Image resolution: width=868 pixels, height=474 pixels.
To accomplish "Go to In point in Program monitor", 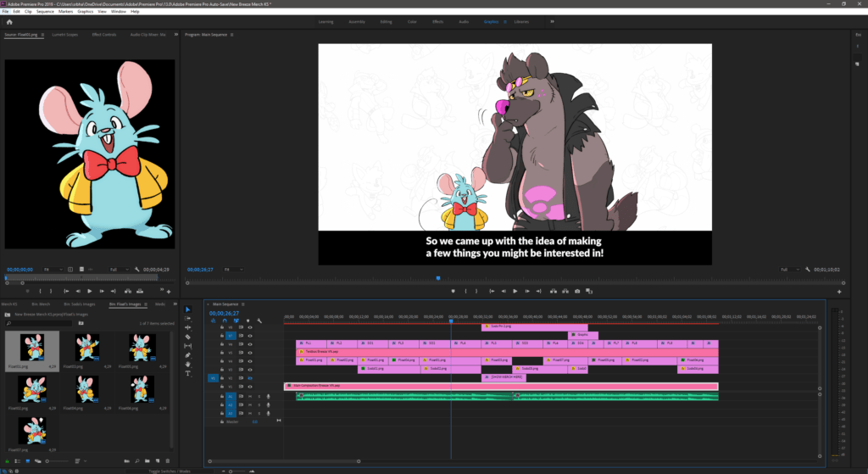I will 492,291.
